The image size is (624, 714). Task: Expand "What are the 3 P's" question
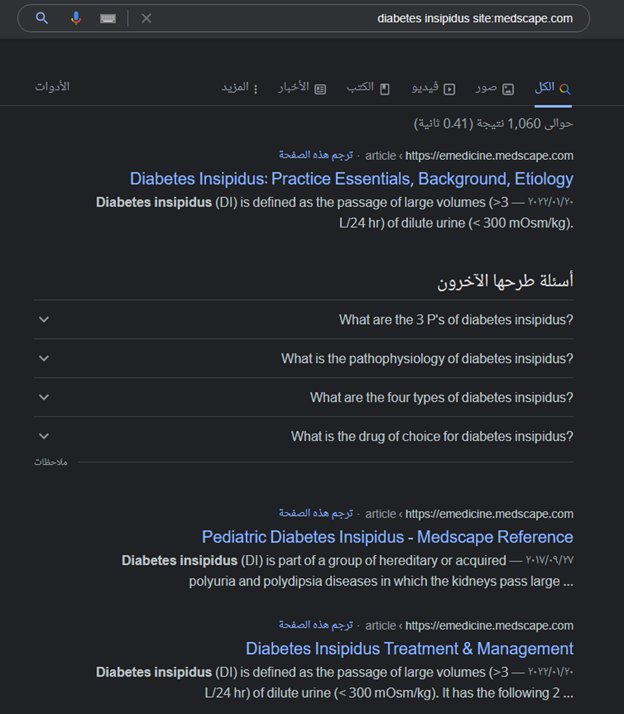pyautogui.click(x=455, y=320)
